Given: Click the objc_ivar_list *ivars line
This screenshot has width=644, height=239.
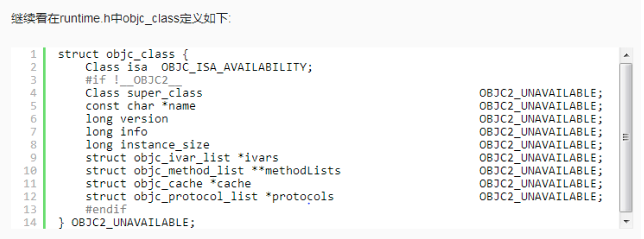Looking at the screenshot, I should tap(181, 158).
